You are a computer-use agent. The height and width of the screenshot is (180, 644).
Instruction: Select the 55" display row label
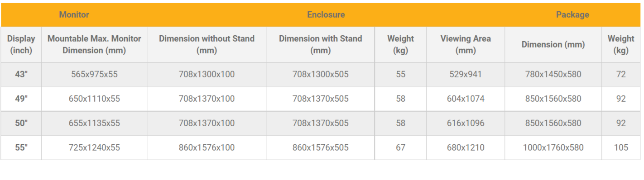21,147
